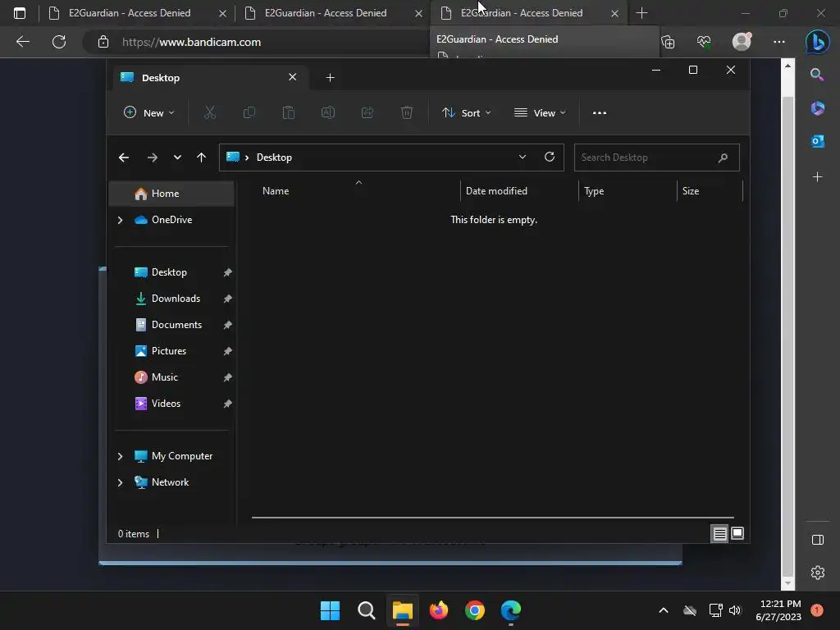840x630 pixels.
Task: Open a new Edge browser tab
Action: (x=641, y=13)
